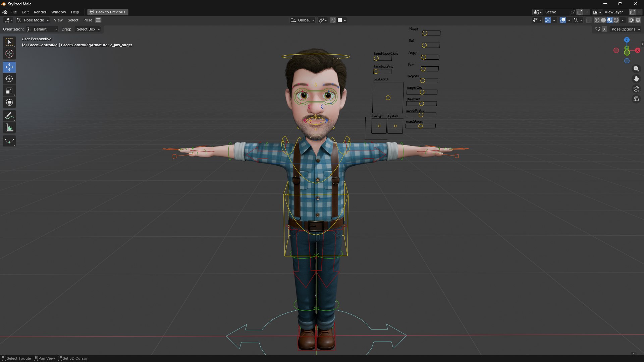Open the View menu in viewport header

coord(58,20)
